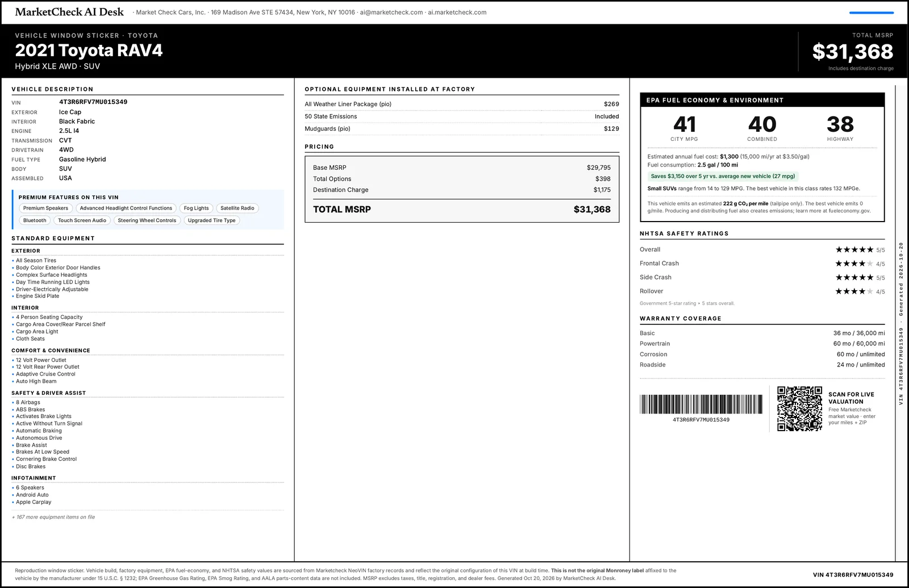Click the VIN printed in the page footer
Image resolution: width=909 pixels, height=588 pixels.
(x=853, y=575)
